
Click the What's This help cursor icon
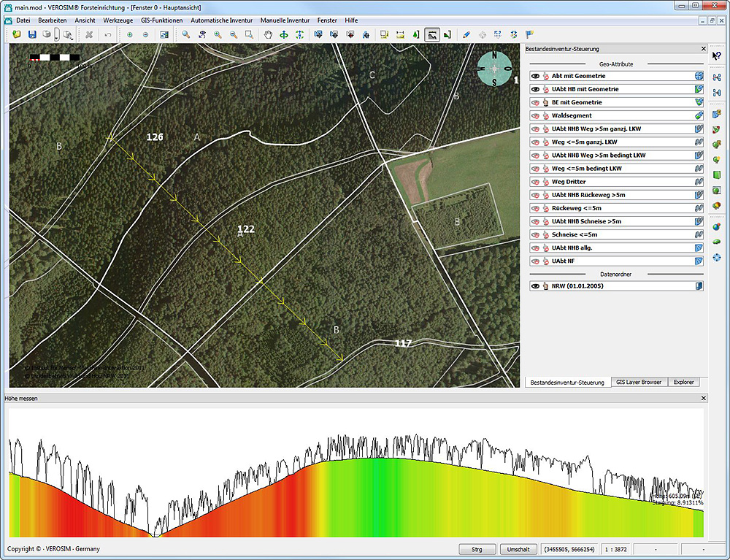tap(716, 55)
